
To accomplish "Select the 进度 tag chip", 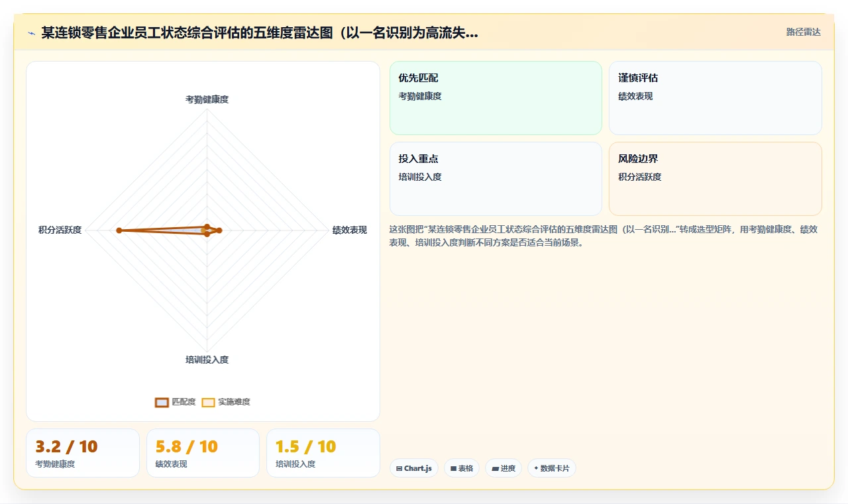I will pyautogui.click(x=503, y=468).
